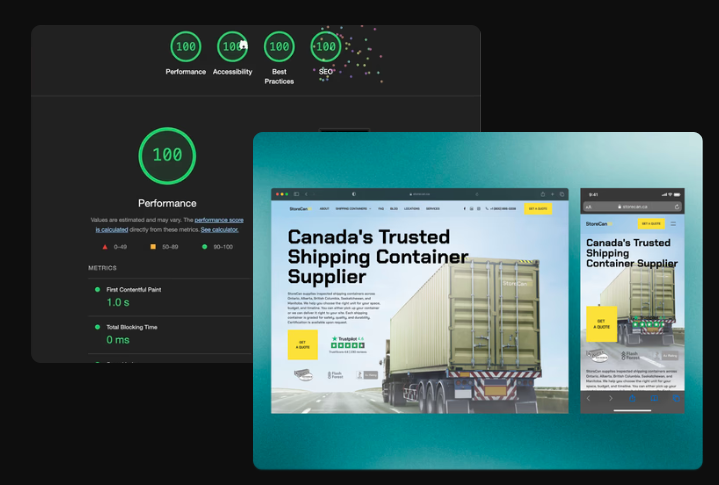The image size is (719, 485).
Task: Jump to the SEO score gauge
Action: click(325, 46)
